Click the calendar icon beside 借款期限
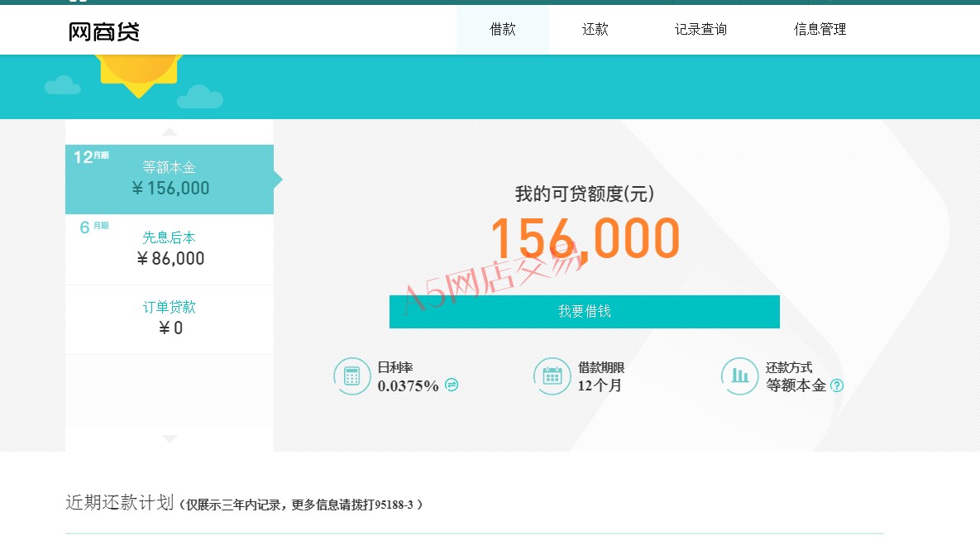This screenshot has height=560, width=980. [552, 376]
